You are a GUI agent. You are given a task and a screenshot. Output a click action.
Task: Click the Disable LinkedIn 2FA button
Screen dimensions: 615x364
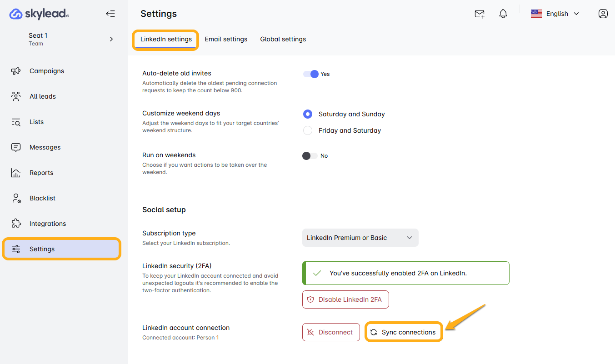pos(345,299)
